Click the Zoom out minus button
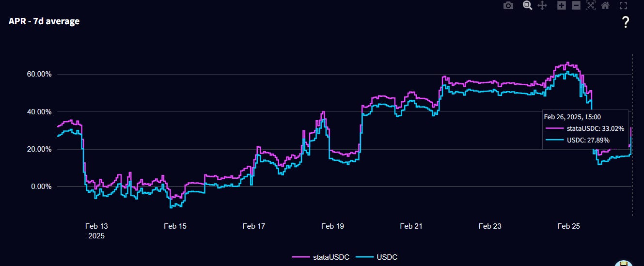Image resolution: width=644 pixels, height=266 pixels. point(576,6)
